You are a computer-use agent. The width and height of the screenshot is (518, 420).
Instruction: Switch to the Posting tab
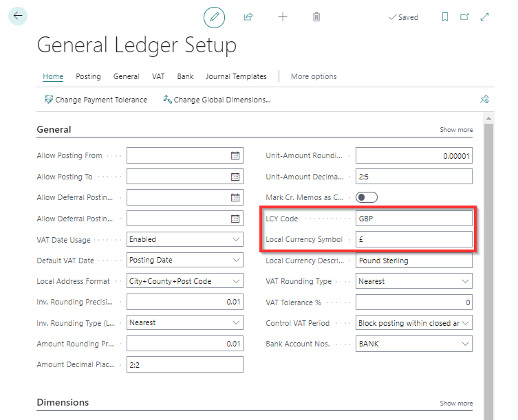[88, 76]
